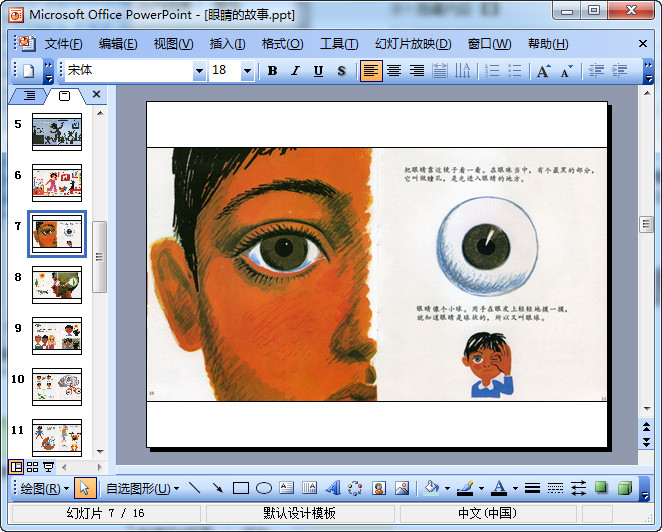662x532 pixels.
Task: Toggle numbered list
Action: point(492,71)
